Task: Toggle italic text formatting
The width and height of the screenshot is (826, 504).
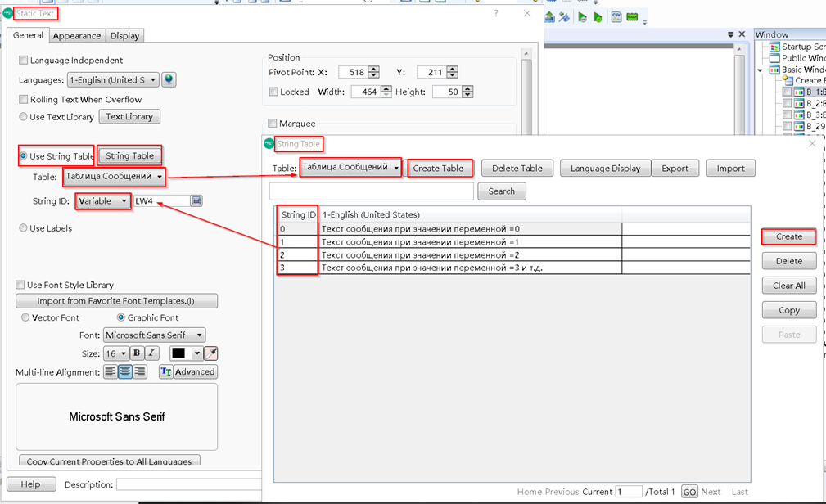Action: pyautogui.click(x=151, y=353)
